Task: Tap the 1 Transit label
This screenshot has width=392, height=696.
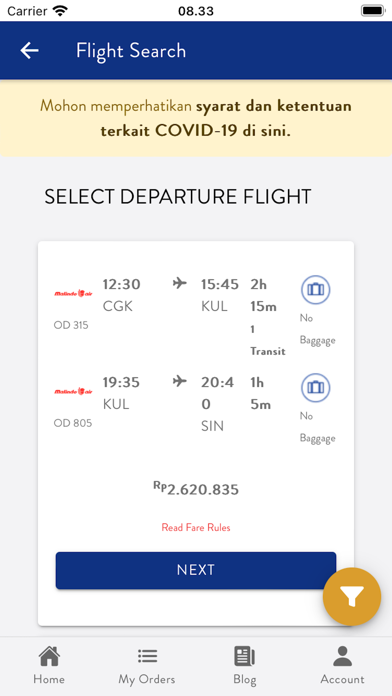Action: tap(268, 340)
